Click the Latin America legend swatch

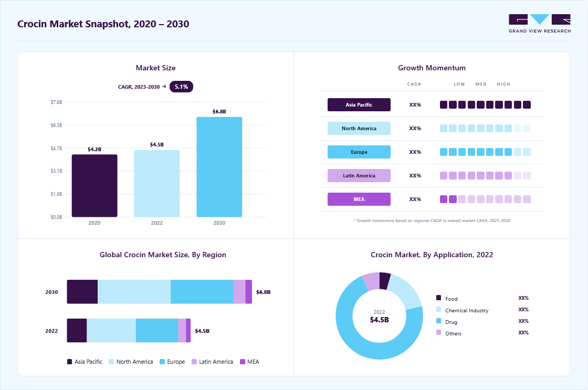194,362
